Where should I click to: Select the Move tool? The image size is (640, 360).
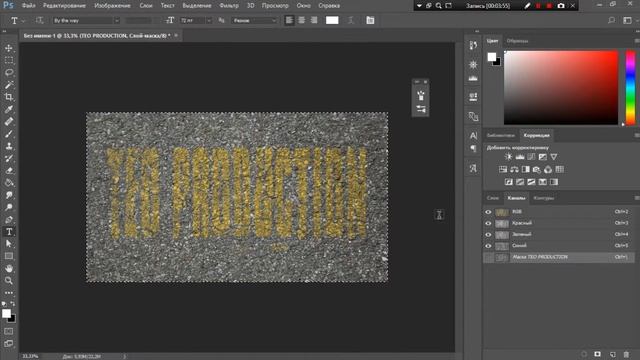(9, 48)
